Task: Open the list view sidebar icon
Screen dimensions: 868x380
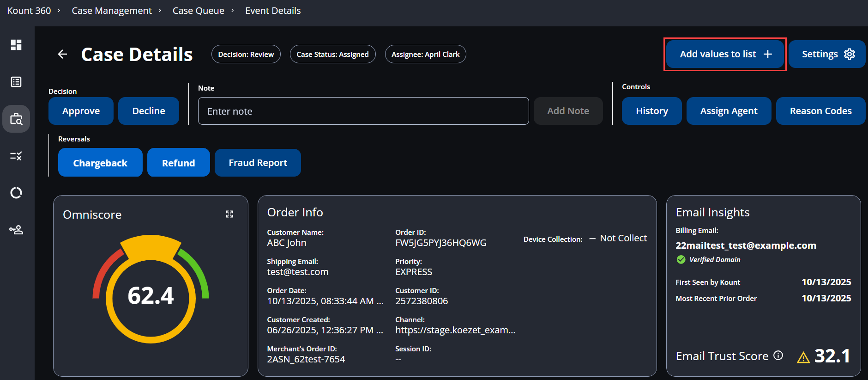Action: point(16,82)
